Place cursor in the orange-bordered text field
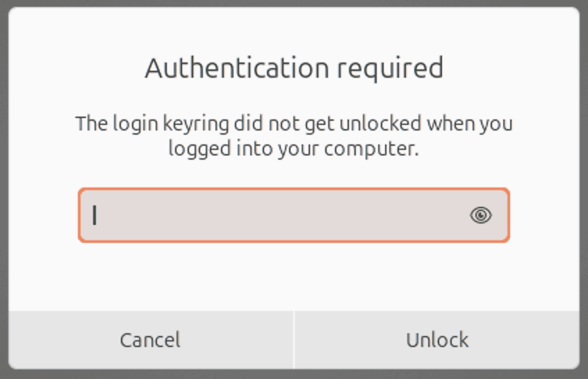The image size is (588, 379). (x=278, y=216)
